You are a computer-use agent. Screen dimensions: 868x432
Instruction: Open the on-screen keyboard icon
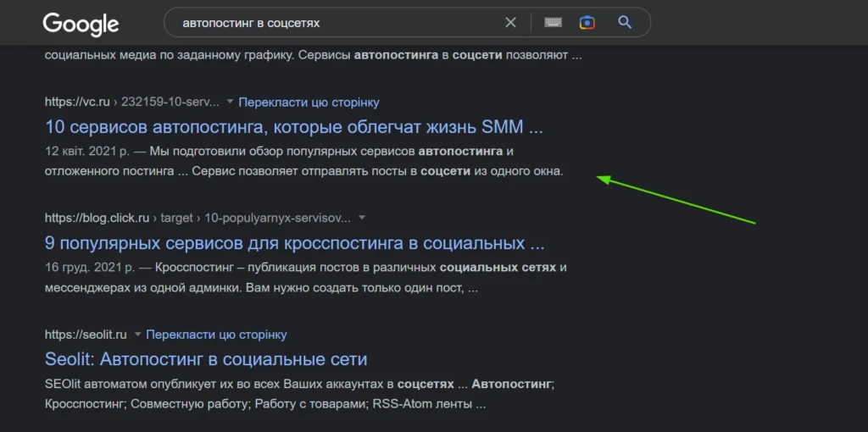pos(553,23)
